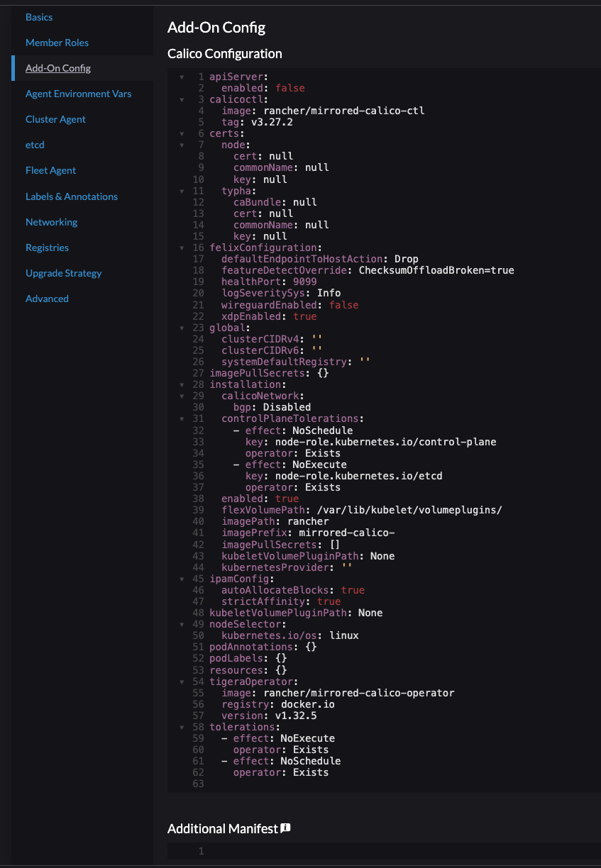Select the Add-On Config tab
601x868 pixels.
[58, 68]
